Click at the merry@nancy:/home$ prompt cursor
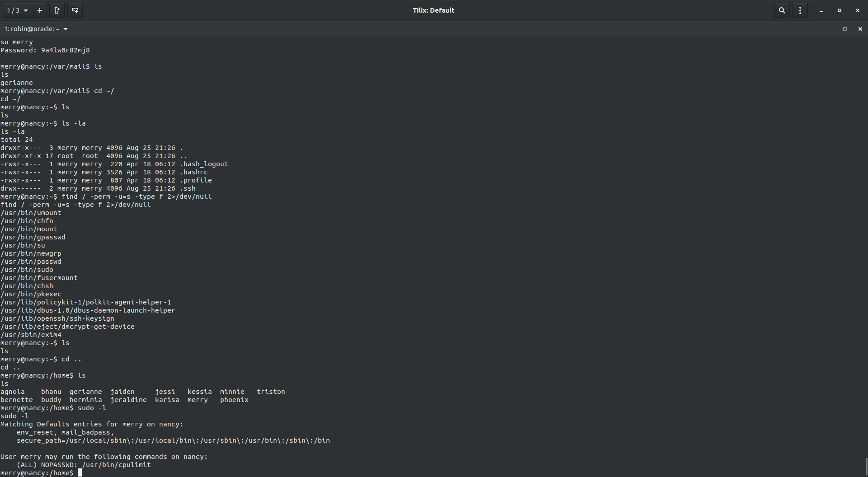868x477 pixels. coord(80,473)
